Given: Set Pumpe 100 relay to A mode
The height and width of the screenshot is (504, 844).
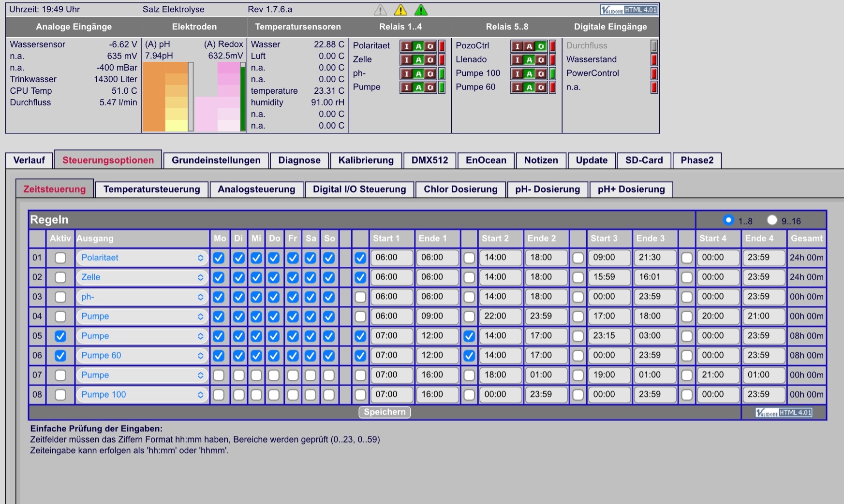Looking at the screenshot, I should click(530, 74).
